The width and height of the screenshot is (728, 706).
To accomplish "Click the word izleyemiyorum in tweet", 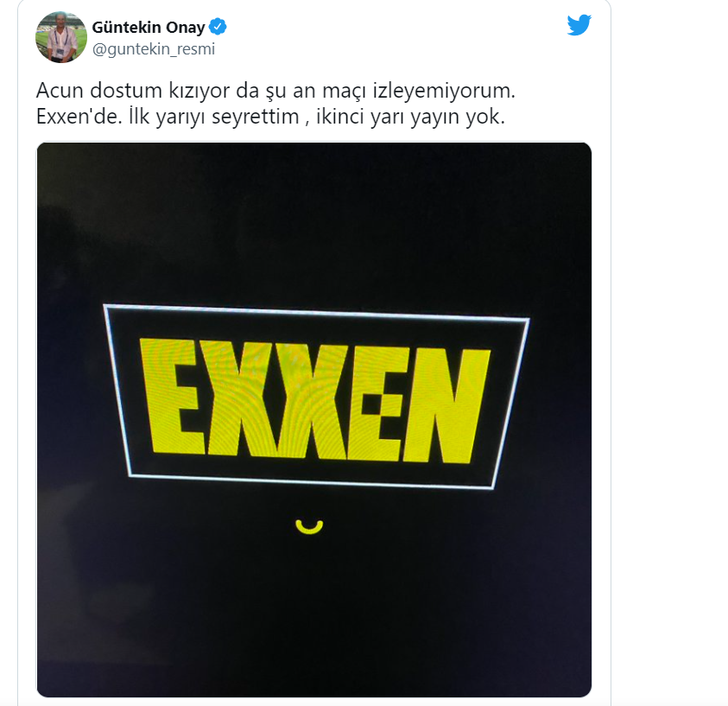I will coord(444,91).
